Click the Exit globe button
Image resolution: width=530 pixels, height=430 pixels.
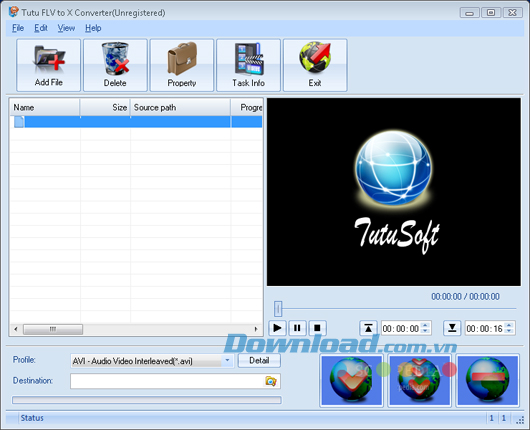[315, 65]
